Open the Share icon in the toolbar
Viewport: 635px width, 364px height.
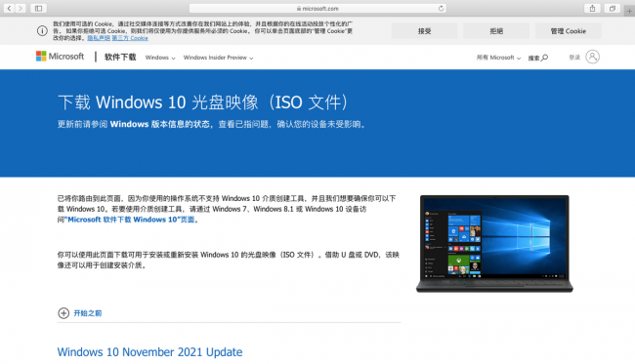[592, 8]
